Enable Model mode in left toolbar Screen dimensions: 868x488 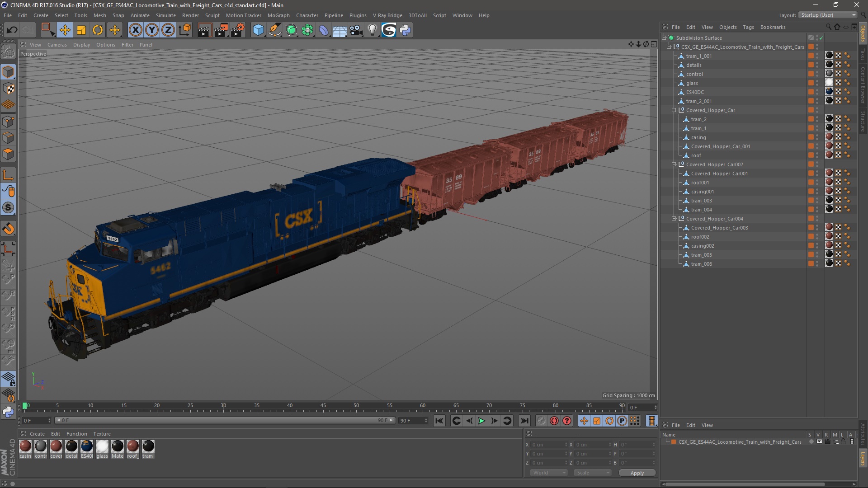coord(8,72)
